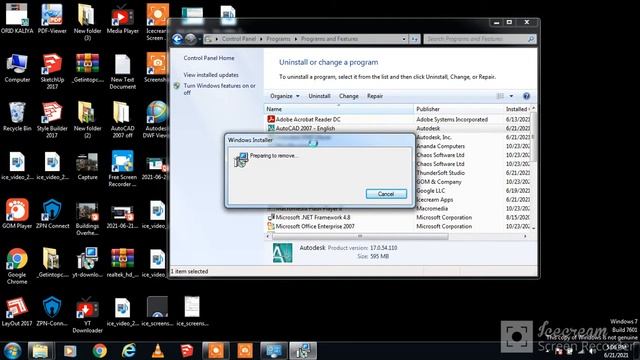Select Microsoft .NET Framework 4.8 row
Image resolution: width=640 pixels, height=360 pixels.
click(313, 218)
